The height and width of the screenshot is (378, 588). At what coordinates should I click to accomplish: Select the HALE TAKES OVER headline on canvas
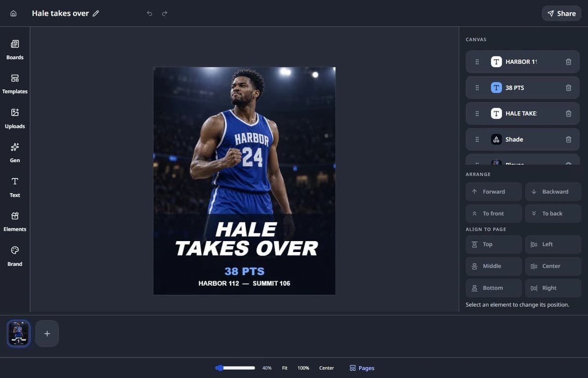(247, 239)
